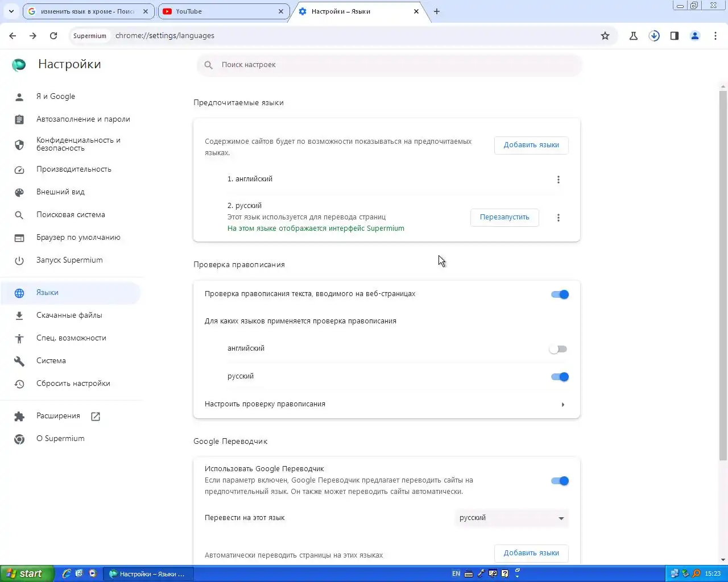Go forward using the forward arrow
Image resolution: width=728 pixels, height=582 pixels.
pyautogui.click(x=33, y=36)
